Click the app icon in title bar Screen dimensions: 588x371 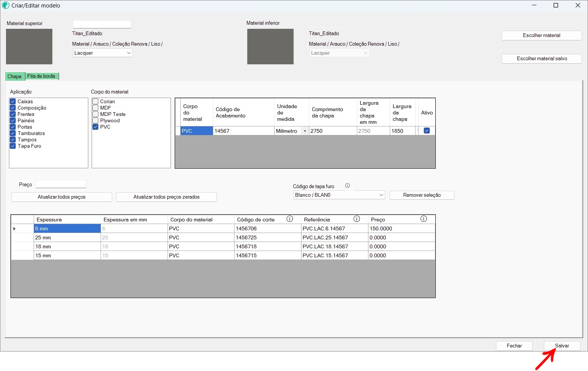6,6
